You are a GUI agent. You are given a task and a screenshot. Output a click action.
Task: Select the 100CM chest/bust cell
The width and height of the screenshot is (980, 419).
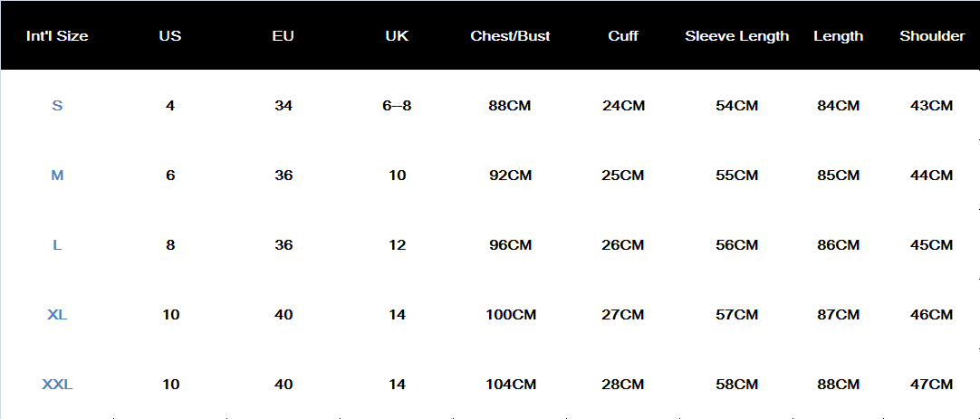(511, 315)
